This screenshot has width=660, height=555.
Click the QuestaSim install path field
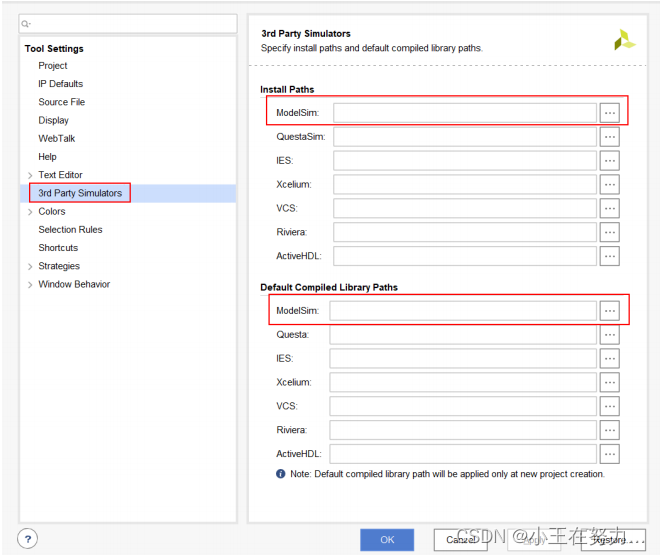465,137
